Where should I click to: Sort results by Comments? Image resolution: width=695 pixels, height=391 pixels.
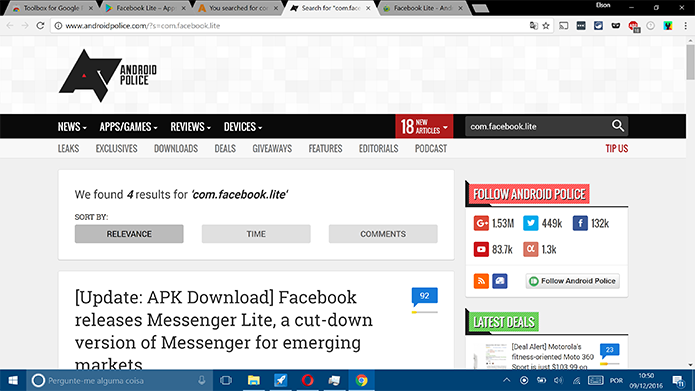pyautogui.click(x=383, y=234)
